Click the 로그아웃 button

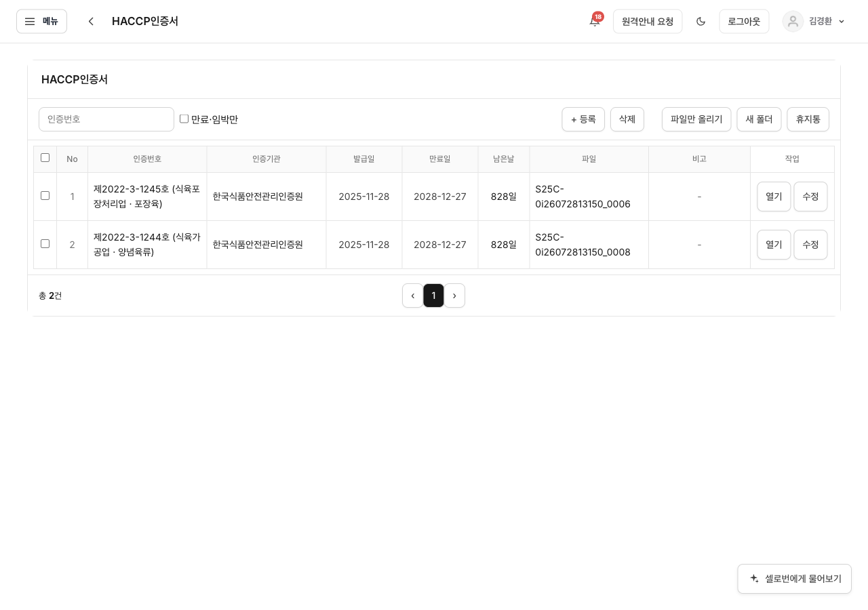(744, 21)
